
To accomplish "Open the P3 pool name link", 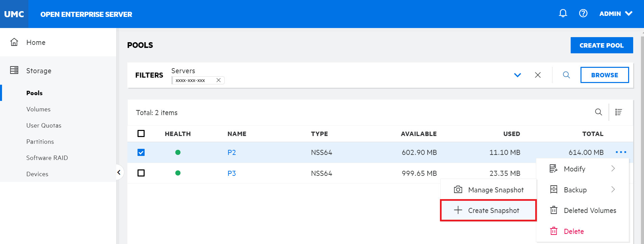I will pos(231,173).
